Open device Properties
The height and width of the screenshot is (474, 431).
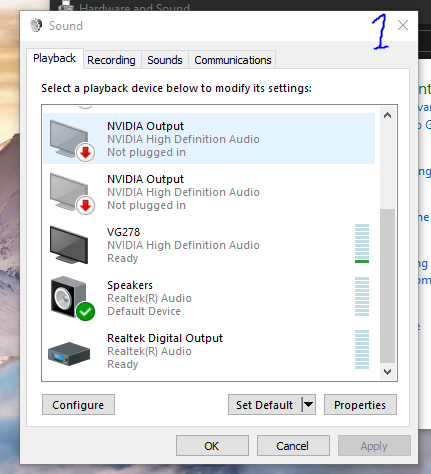(x=360, y=405)
